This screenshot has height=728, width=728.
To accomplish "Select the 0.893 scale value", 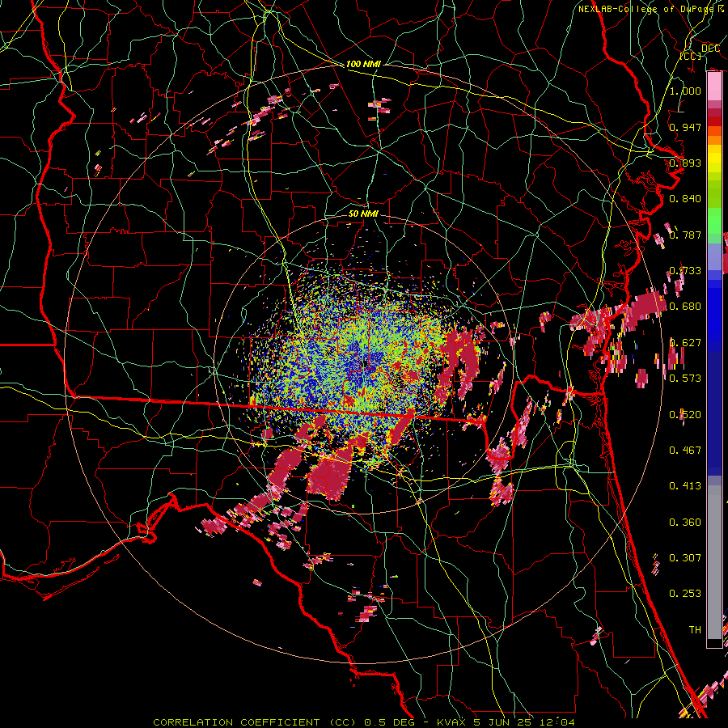I will tap(685, 163).
